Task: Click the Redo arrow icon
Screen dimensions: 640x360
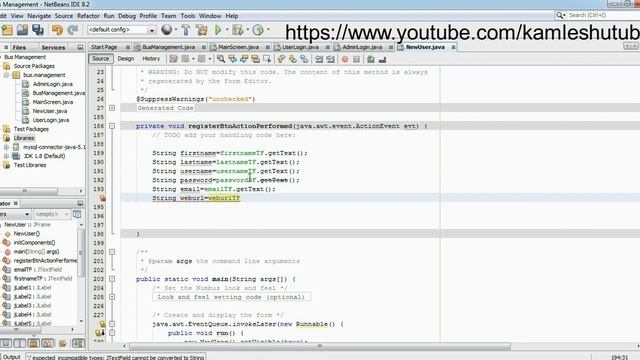Action: pos(73,30)
